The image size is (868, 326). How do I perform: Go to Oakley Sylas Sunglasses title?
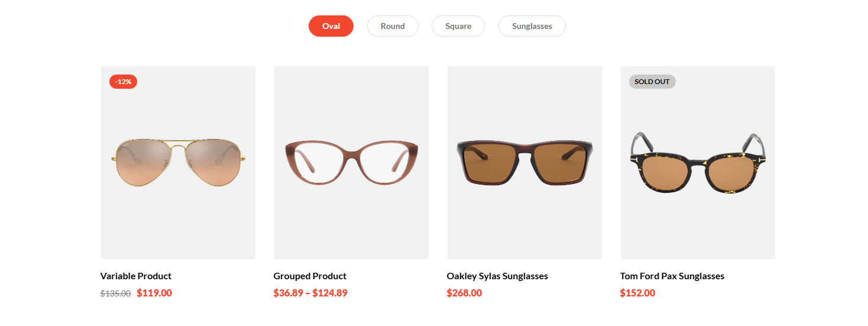(497, 276)
